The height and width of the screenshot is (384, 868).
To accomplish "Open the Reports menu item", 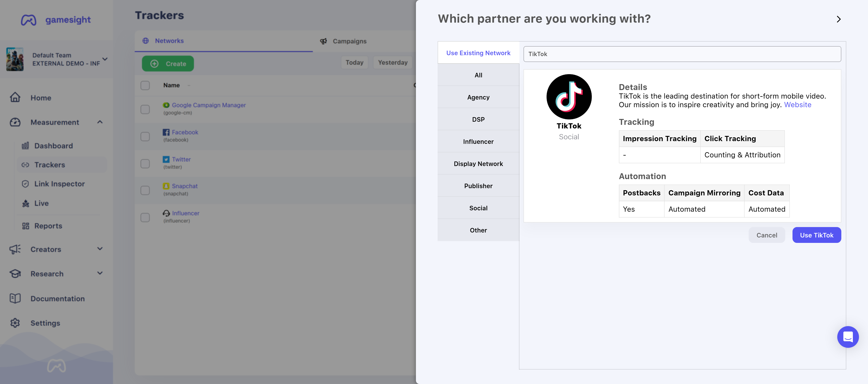I will point(48,226).
